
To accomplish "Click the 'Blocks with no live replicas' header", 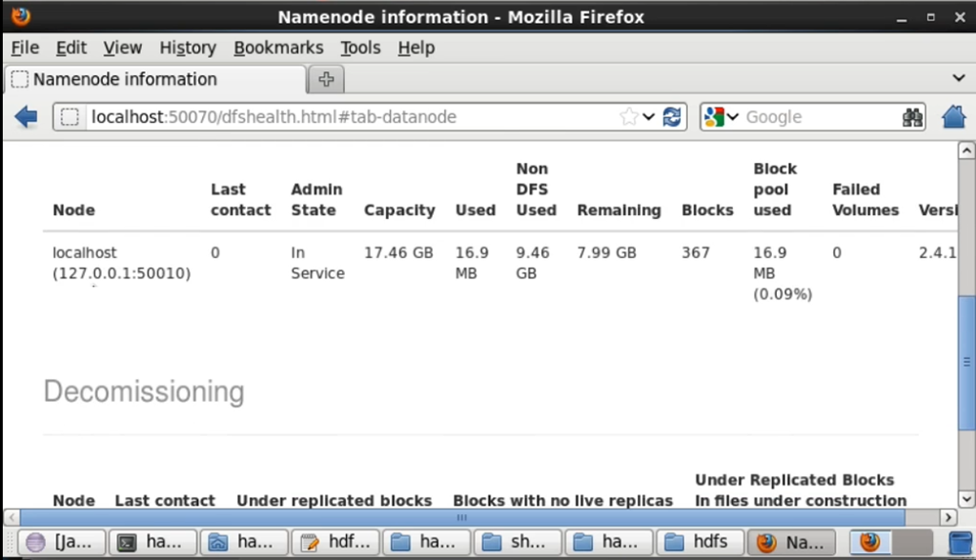I will [562, 501].
